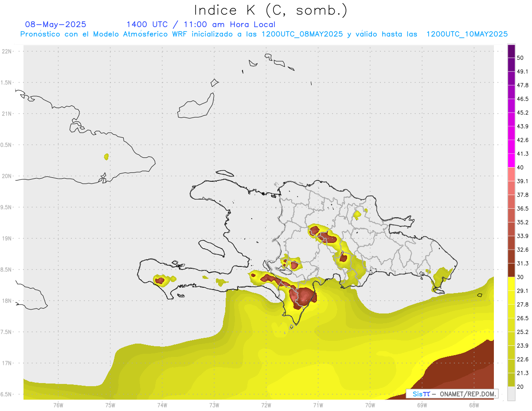Click the '68W' longitude label

click(474, 405)
